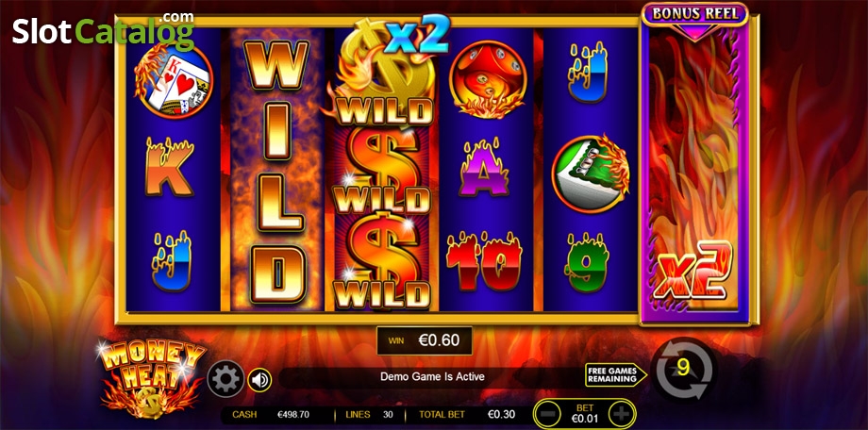Click the green cash stack symbol
Screen dimensions: 868x430
590,174
